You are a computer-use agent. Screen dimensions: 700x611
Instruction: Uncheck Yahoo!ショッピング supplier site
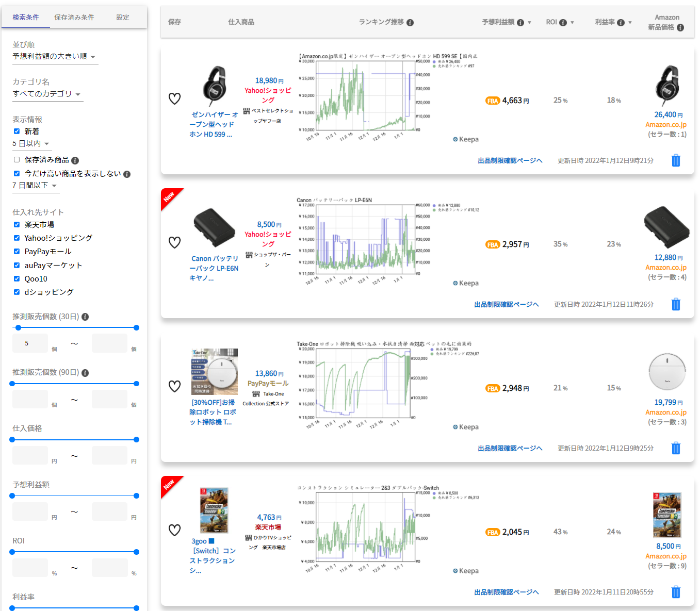pyautogui.click(x=17, y=238)
